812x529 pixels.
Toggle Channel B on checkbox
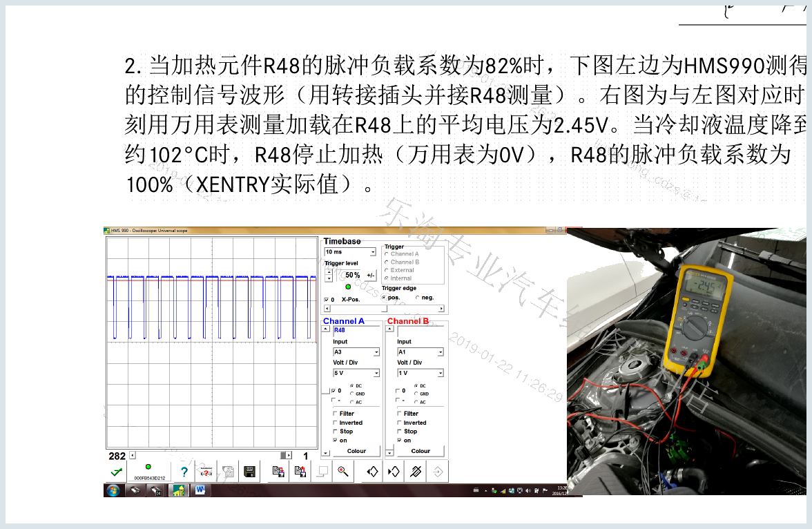point(399,441)
